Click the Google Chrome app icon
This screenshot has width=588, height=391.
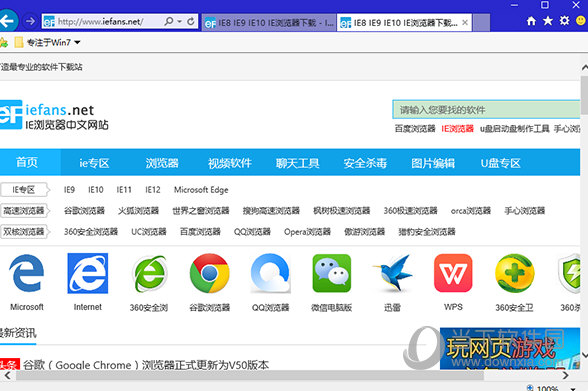[x=210, y=273]
